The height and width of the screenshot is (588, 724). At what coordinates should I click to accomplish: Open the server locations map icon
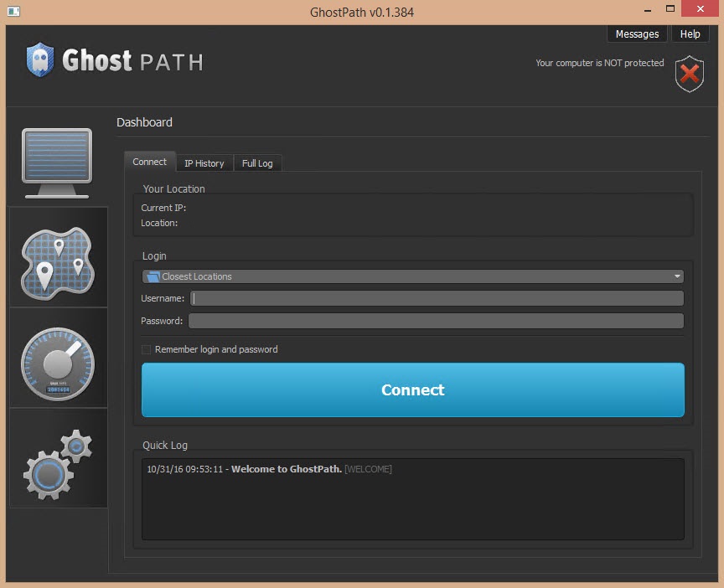[x=58, y=264]
